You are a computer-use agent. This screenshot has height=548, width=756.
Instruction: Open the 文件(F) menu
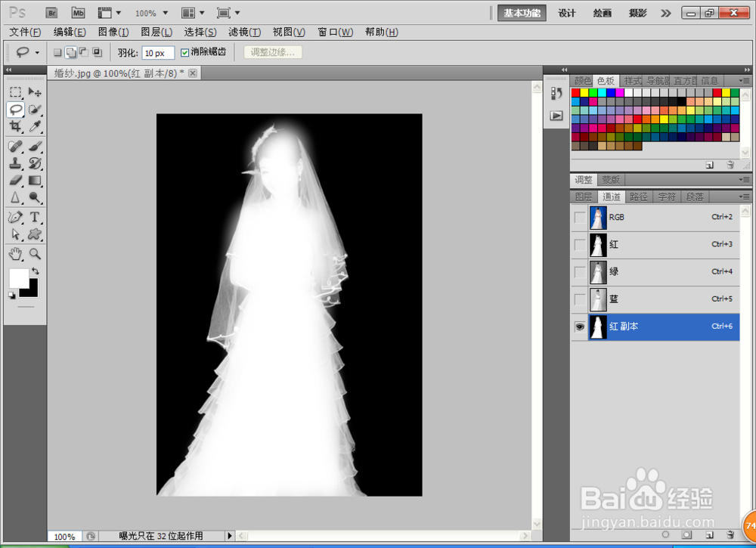pyautogui.click(x=25, y=32)
